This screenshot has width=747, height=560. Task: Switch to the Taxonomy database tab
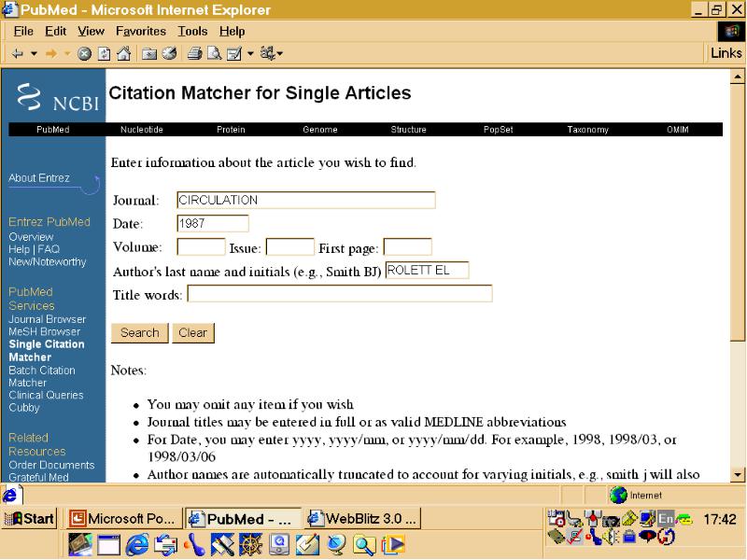click(x=588, y=130)
